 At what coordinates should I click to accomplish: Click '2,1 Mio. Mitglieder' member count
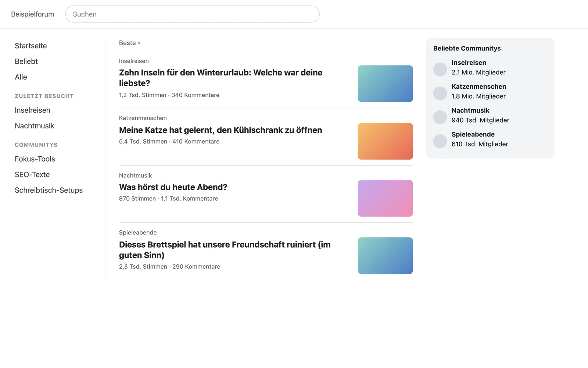(x=478, y=72)
